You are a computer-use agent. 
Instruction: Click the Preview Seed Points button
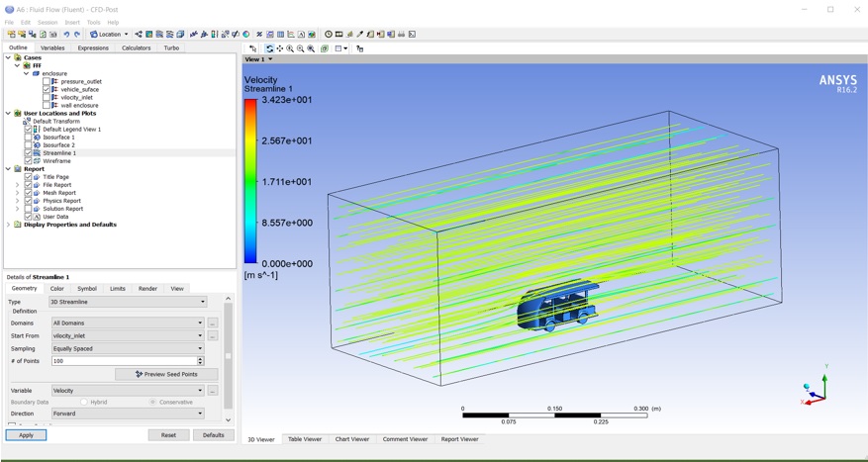165,375
